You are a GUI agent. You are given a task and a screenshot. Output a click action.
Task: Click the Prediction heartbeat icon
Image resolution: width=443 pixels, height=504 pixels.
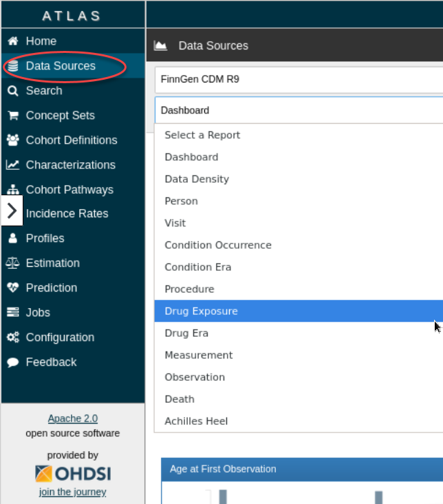13,287
